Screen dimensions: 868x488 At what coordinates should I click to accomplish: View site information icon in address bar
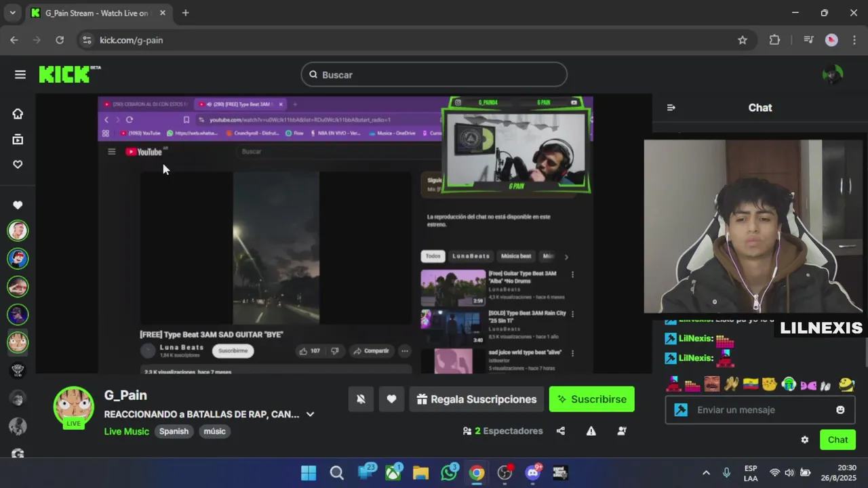[87, 40]
